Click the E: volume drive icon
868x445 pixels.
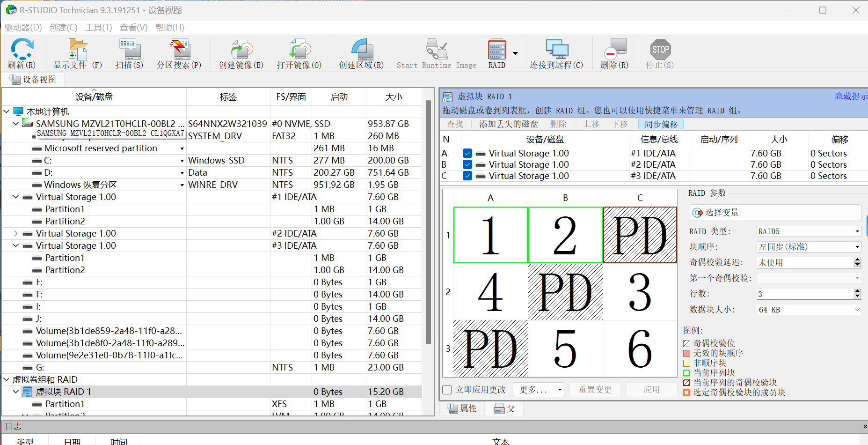click(x=28, y=282)
